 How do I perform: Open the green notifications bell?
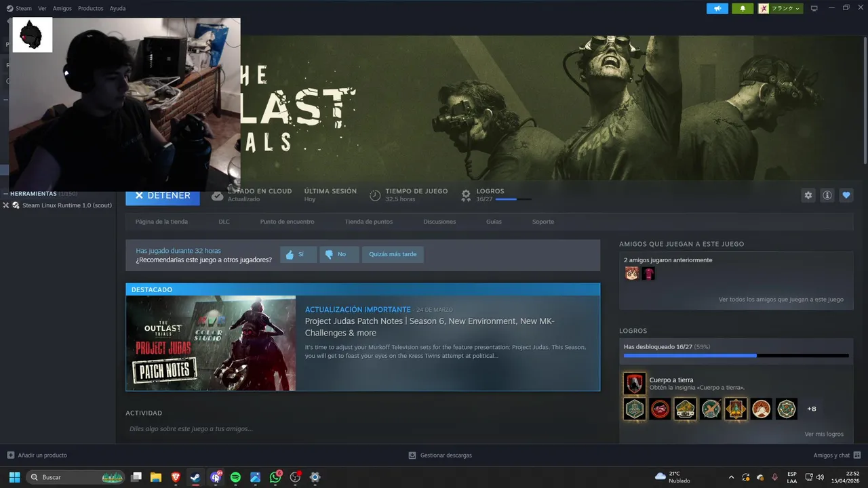[x=743, y=8]
